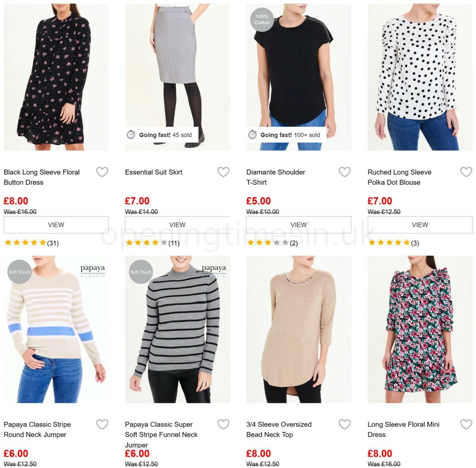Toggle the heart for Ruched Long Sleeve Polka Dot Blouse
Viewport: 476px width, 468px height.
pos(466,172)
